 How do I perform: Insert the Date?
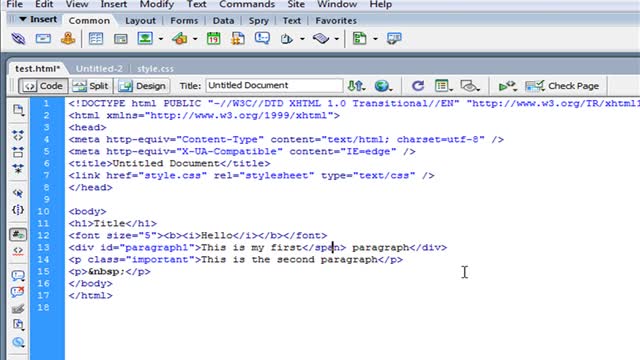point(213,39)
